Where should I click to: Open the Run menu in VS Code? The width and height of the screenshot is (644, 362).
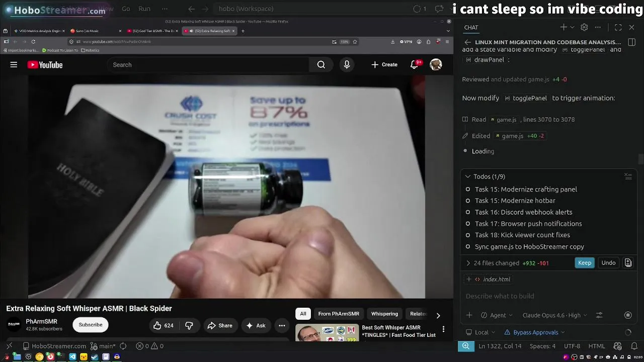(x=144, y=9)
